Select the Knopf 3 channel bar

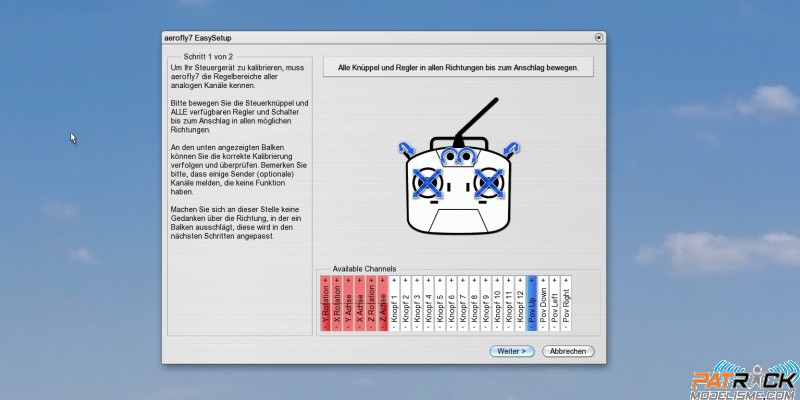click(x=417, y=303)
